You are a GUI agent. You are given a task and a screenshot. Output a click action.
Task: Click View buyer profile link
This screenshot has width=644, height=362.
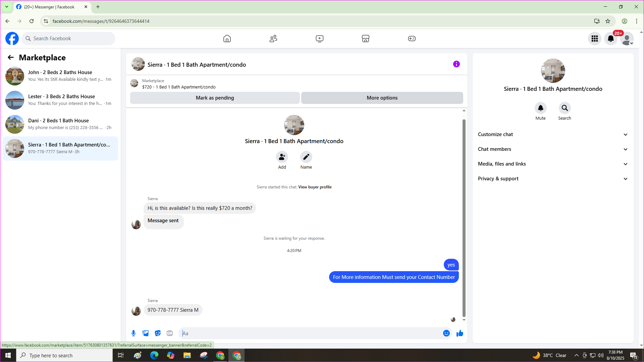pyautogui.click(x=315, y=187)
